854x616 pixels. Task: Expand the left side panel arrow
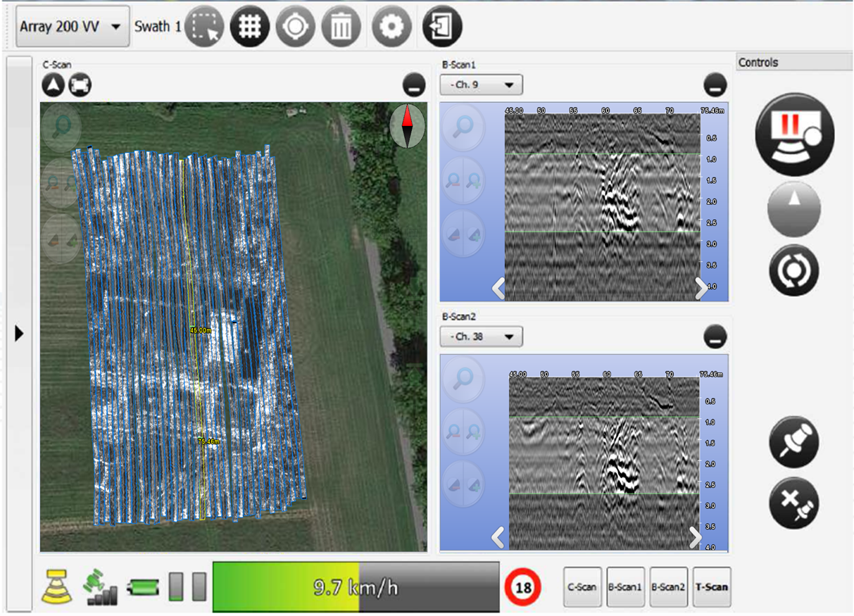[x=19, y=333]
